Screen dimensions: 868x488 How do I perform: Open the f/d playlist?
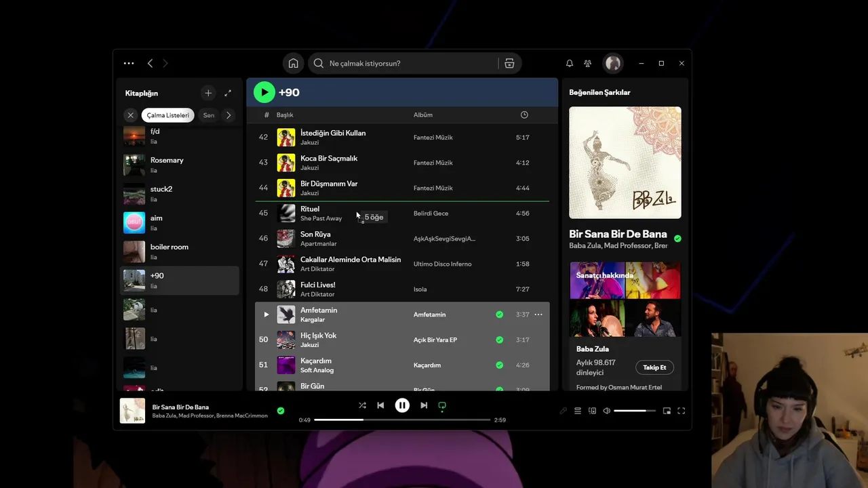[180, 136]
